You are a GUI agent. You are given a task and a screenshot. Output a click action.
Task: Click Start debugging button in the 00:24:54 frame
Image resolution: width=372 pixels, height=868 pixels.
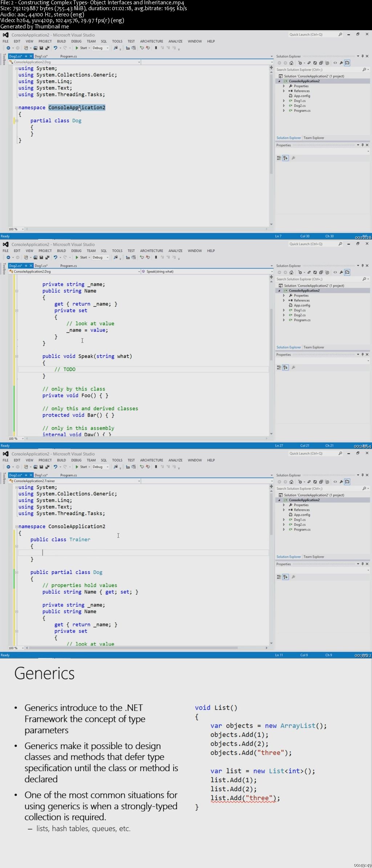[x=81, y=257]
